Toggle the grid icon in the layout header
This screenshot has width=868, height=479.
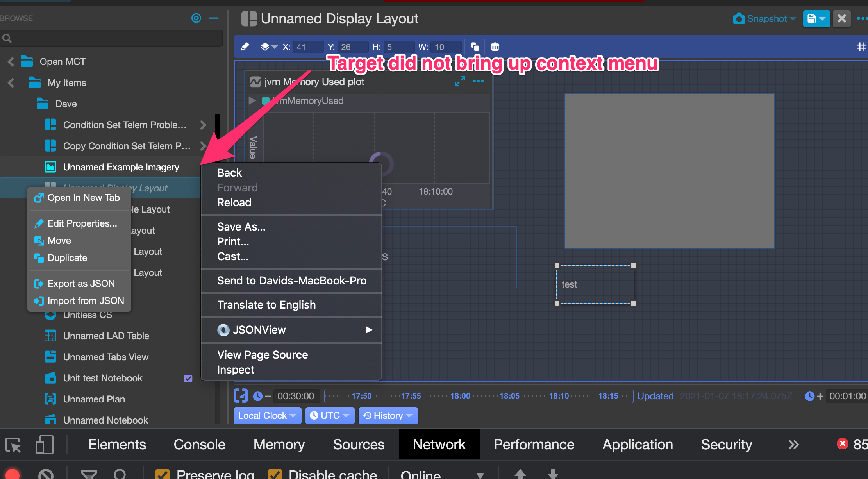coord(861,46)
